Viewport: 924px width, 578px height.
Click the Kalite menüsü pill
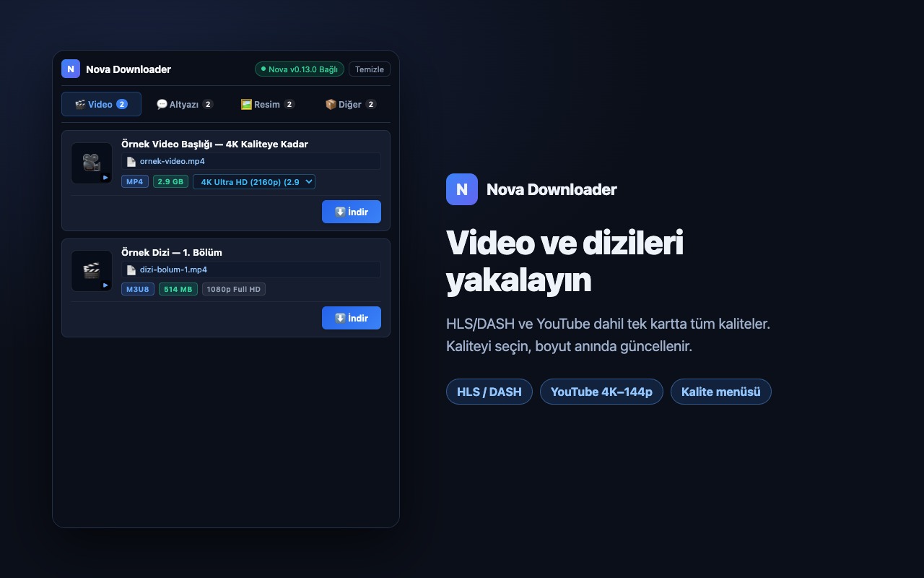[721, 392]
